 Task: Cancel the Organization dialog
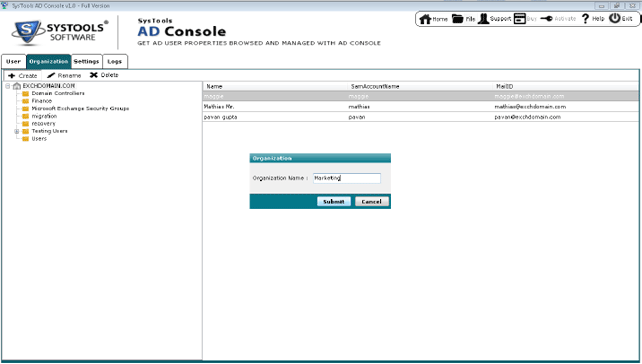coord(371,201)
